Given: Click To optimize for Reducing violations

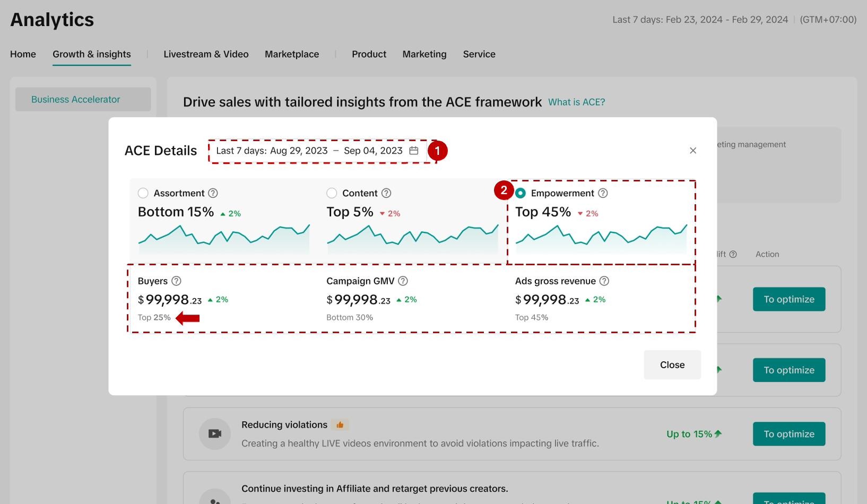Looking at the screenshot, I should (788, 434).
